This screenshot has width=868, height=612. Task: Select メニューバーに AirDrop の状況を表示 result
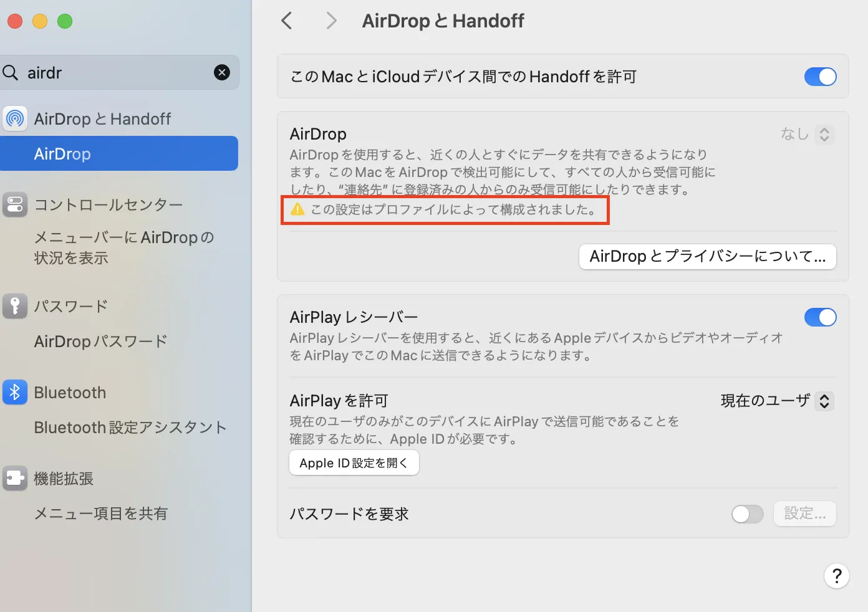[x=124, y=247]
